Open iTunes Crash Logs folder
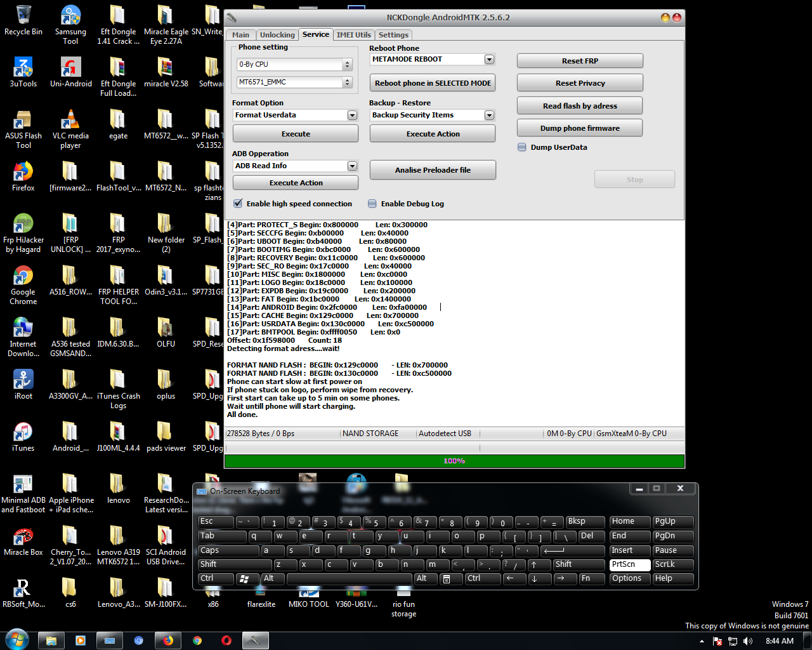This screenshot has width=812, height=650. point(118,389)
